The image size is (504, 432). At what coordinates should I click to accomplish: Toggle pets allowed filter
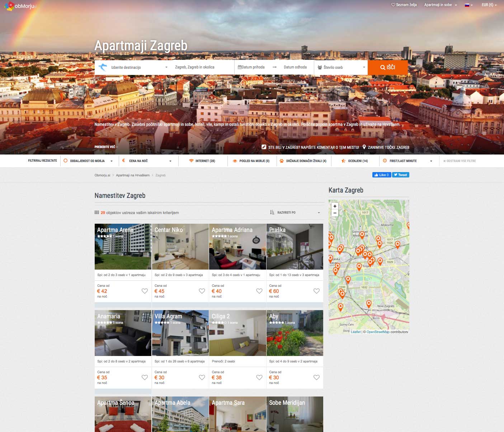point(303,161)
